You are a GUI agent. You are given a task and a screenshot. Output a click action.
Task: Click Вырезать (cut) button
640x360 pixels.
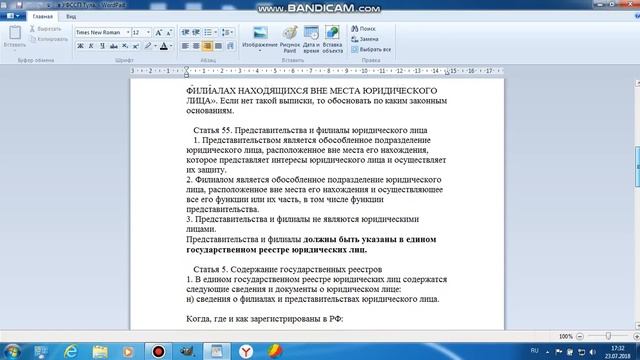[x=45, y=29]
